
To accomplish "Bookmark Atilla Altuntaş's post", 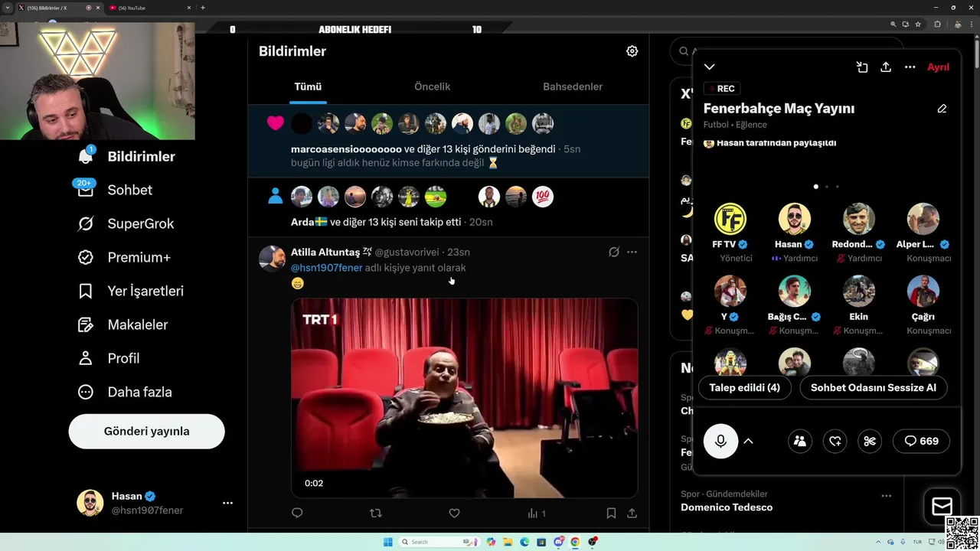I will [x=611, y=514].
